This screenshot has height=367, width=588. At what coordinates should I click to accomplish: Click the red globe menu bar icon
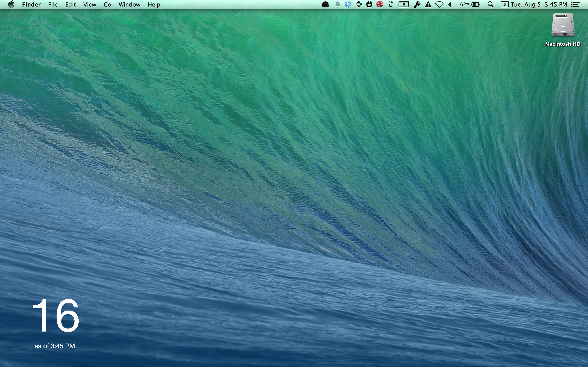(380, 4)
